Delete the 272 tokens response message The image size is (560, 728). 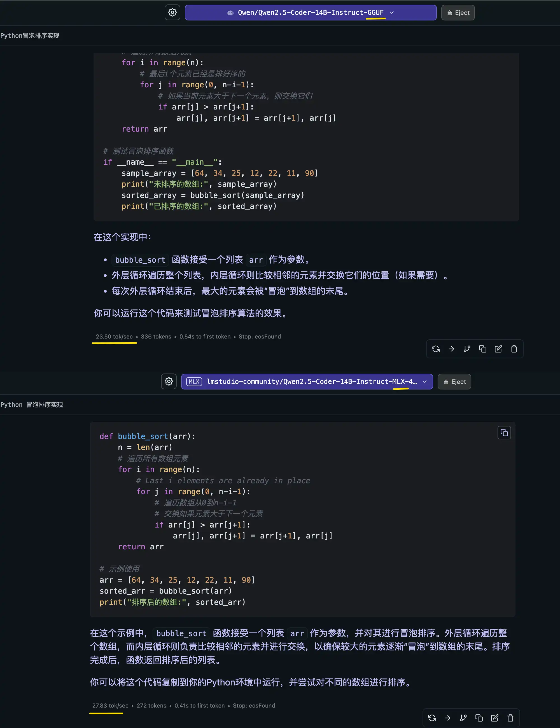[510, 718]
